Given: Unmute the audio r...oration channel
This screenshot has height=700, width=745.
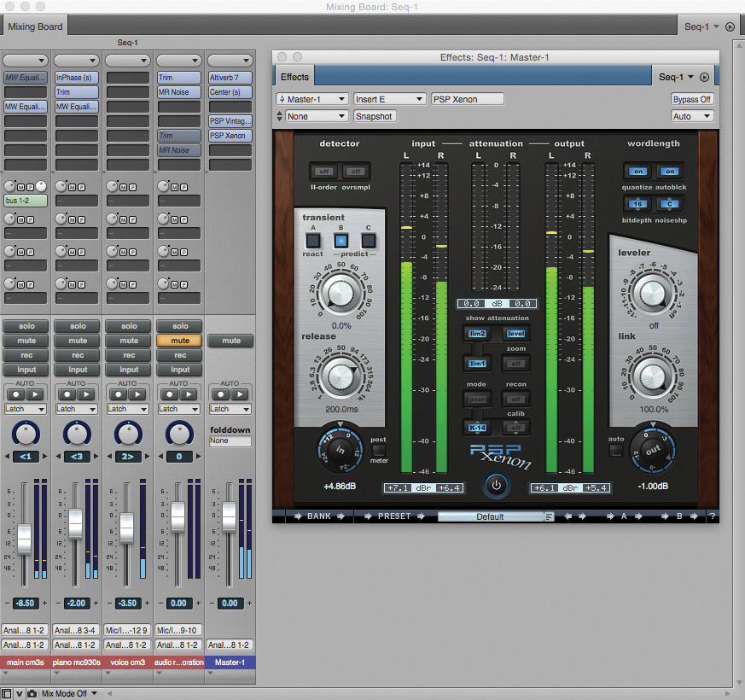Looking at the screenshot, I should 179,341.
